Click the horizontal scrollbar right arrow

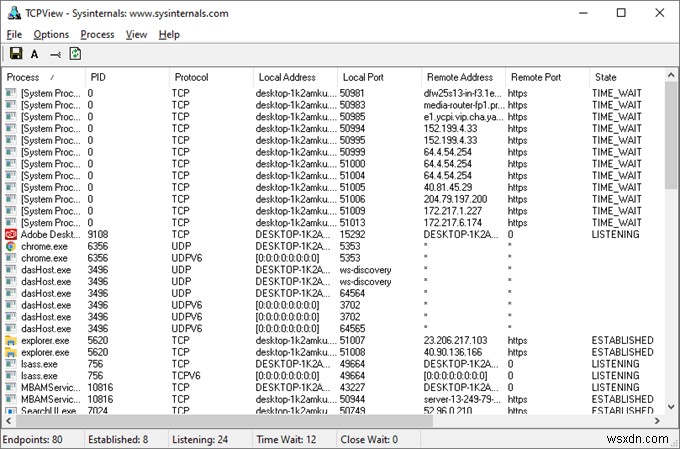tap(657, 420)
